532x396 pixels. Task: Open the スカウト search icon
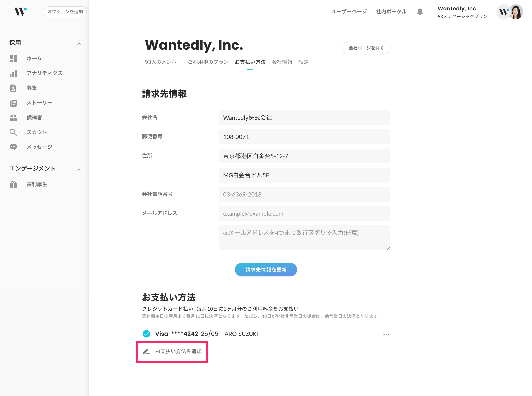(13, 132)
